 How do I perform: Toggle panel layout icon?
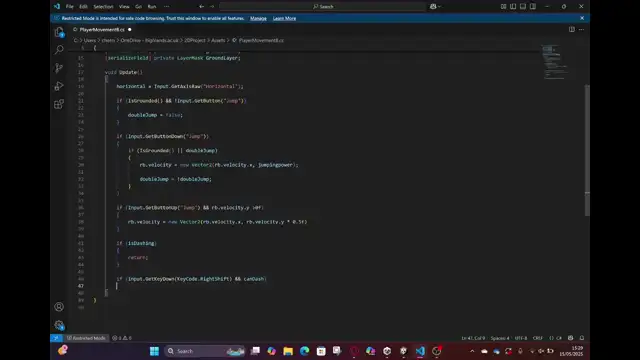[523, 7]
